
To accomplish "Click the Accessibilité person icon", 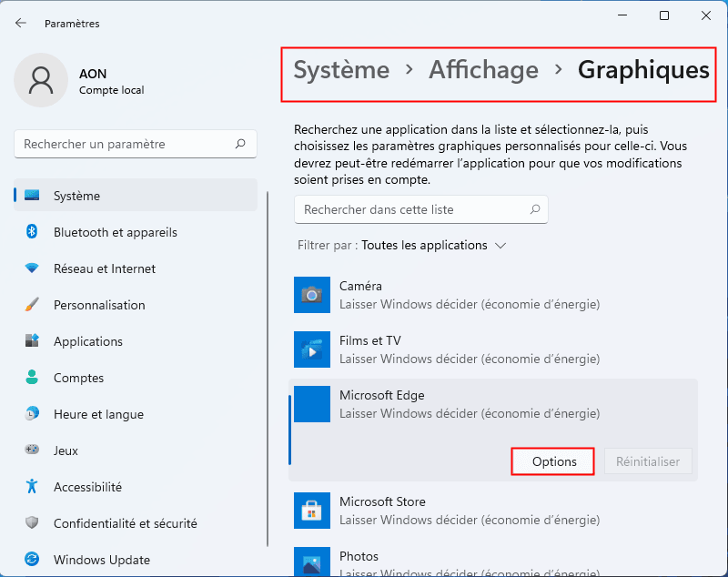I will pos(32,487).
